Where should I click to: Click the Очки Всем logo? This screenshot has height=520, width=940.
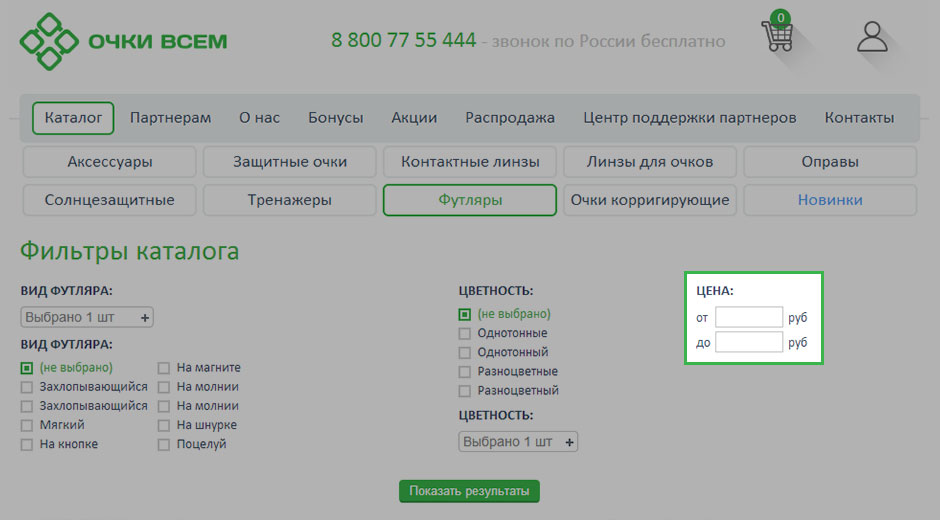(x=123, y=41)
